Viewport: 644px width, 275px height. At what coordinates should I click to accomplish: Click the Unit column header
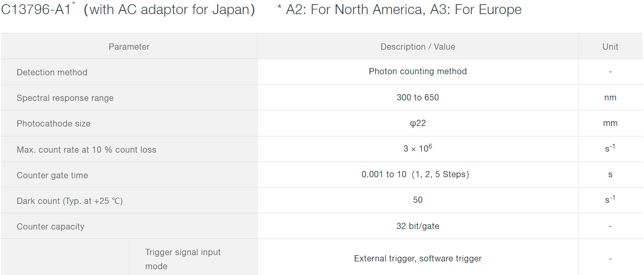tap(610, 47)
